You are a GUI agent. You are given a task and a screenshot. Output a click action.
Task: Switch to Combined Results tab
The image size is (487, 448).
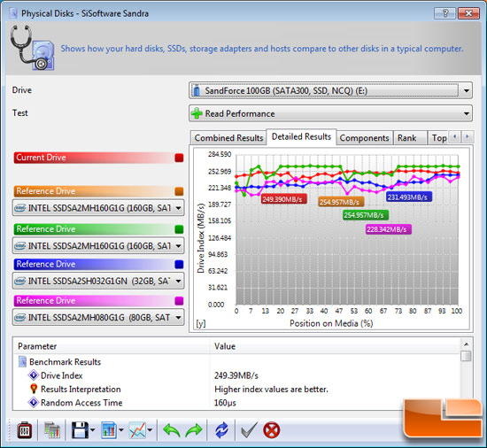228,138
